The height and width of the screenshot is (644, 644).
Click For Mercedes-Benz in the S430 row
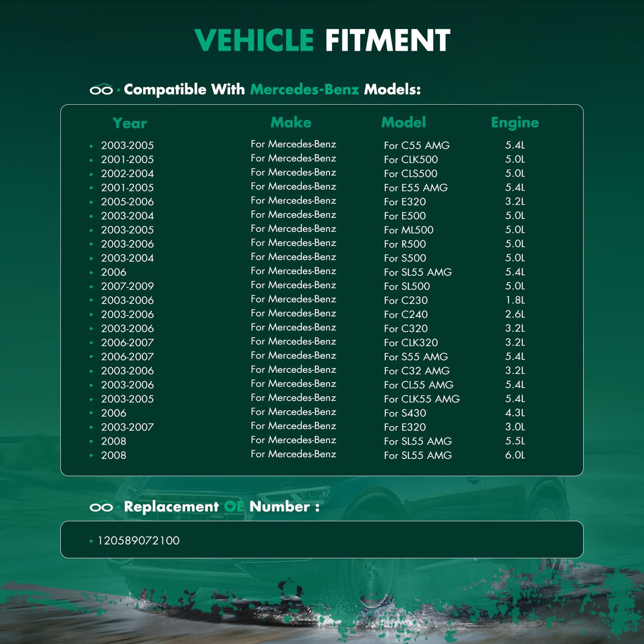(x=294, y=412)
